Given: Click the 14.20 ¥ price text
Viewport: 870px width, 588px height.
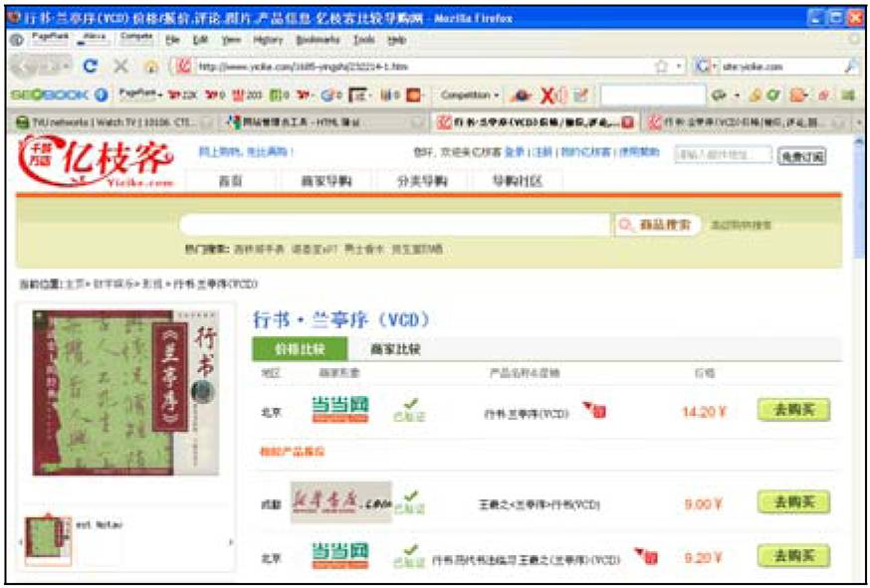Looking at the screenshot, I should [x=704, y=412].
